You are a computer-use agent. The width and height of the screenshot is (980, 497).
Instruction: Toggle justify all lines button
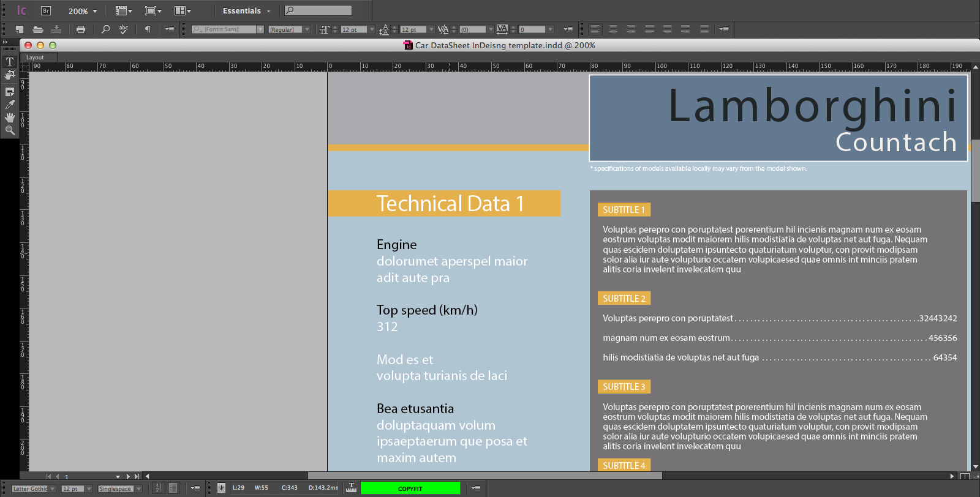pyautogui.click(x=704, y=29)
